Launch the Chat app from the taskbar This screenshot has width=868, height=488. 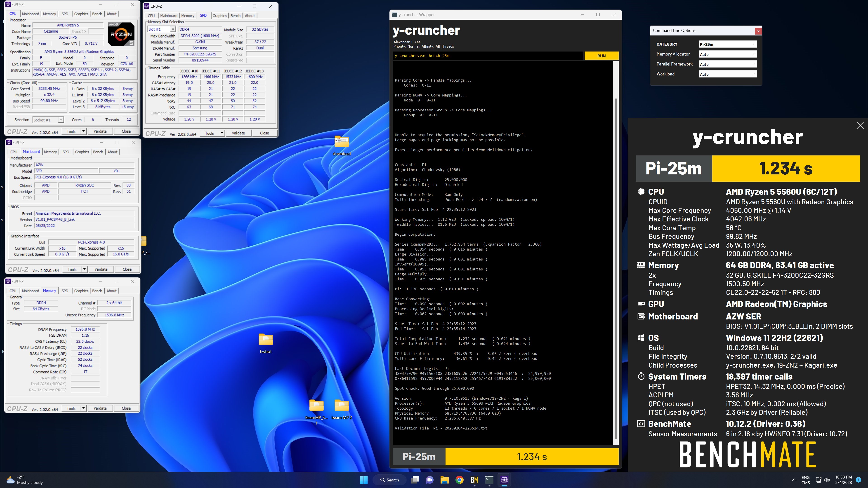pyautogui.click(x=430, y=480)
